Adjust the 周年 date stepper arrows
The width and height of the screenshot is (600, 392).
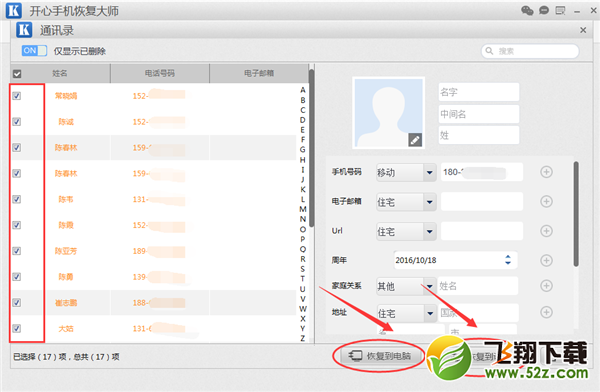pos(508,260)
